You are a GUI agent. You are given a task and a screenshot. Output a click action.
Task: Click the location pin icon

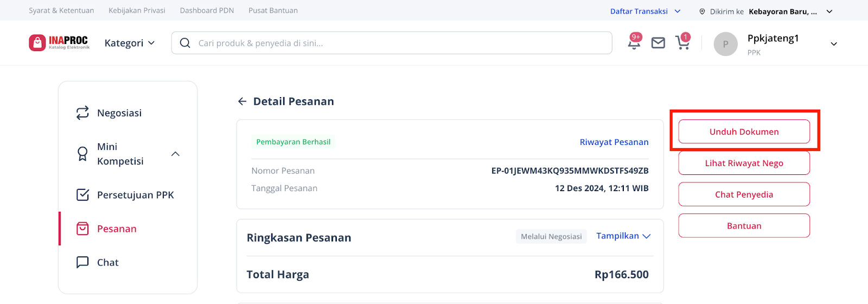click(x=702, y=11)
